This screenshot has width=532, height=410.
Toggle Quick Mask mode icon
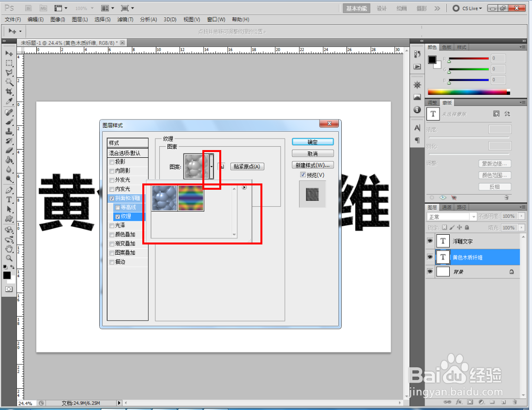click(x=9, y=289)
